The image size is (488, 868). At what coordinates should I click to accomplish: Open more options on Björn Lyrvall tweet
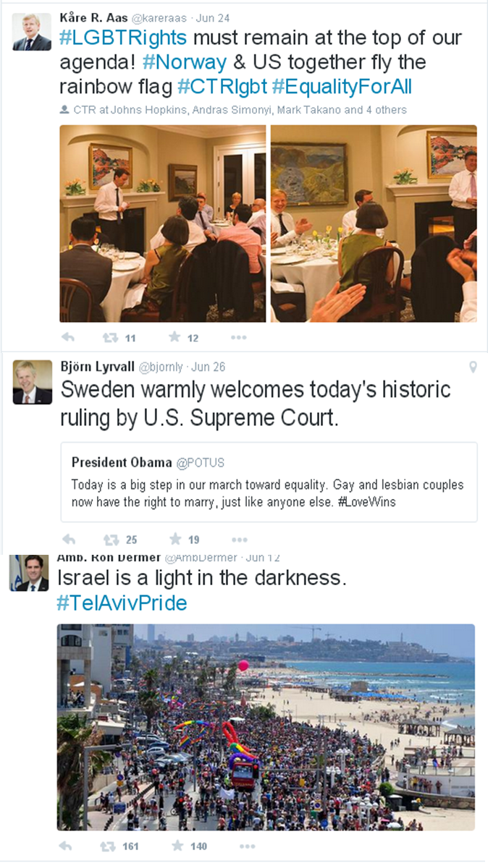[x=238, y=540]
